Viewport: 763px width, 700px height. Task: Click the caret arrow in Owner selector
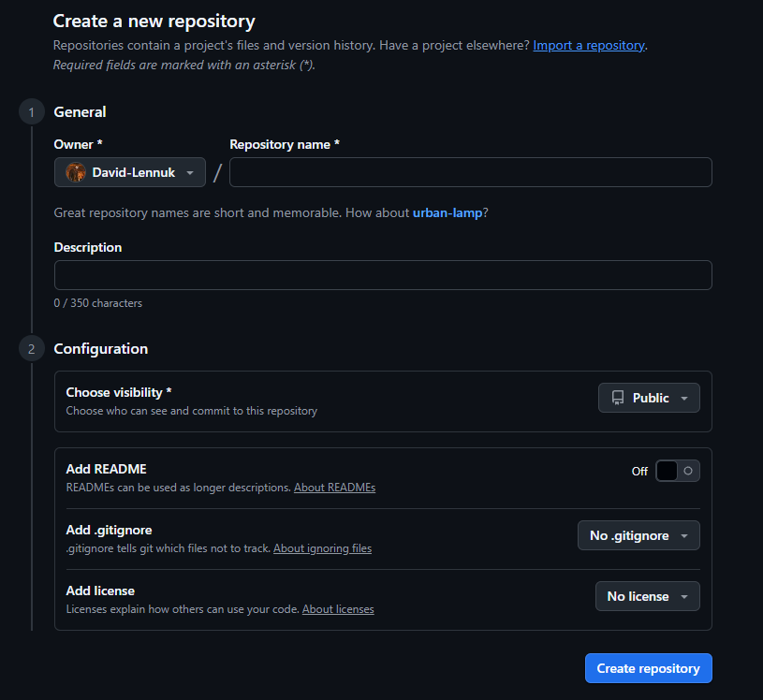coord(190,173)
